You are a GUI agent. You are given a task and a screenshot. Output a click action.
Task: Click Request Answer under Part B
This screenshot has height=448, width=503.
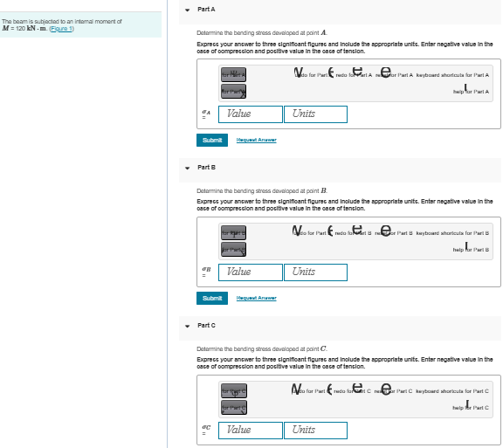pyautogui.click(x=257, y=298)
